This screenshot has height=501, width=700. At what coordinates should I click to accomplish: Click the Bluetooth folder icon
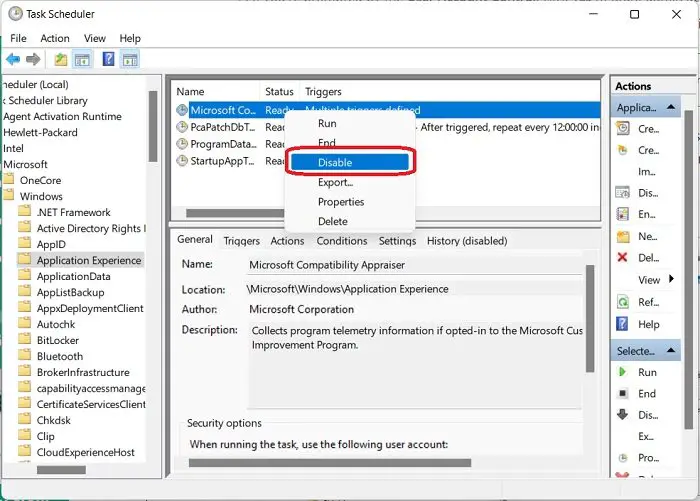[25, 356]
